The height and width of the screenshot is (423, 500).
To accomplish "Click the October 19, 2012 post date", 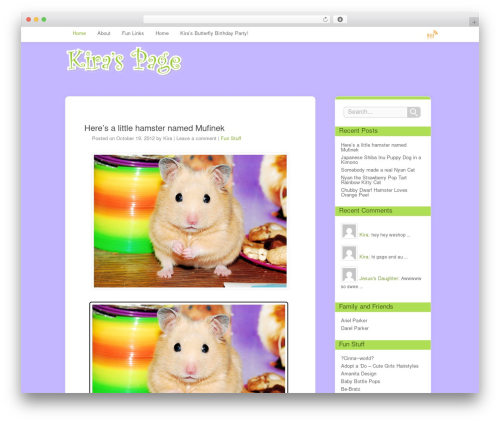I will [x=135, y=138].
